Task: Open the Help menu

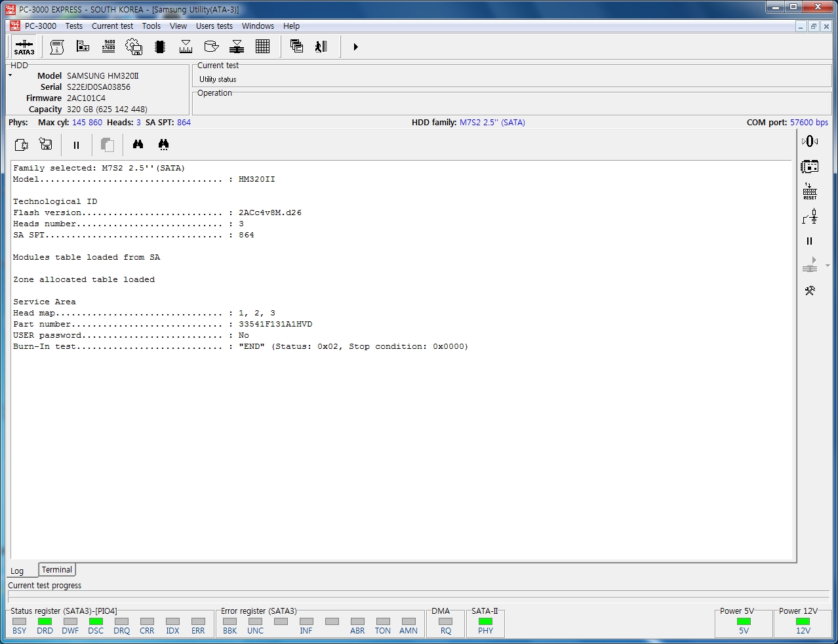Action: point(292,26)
